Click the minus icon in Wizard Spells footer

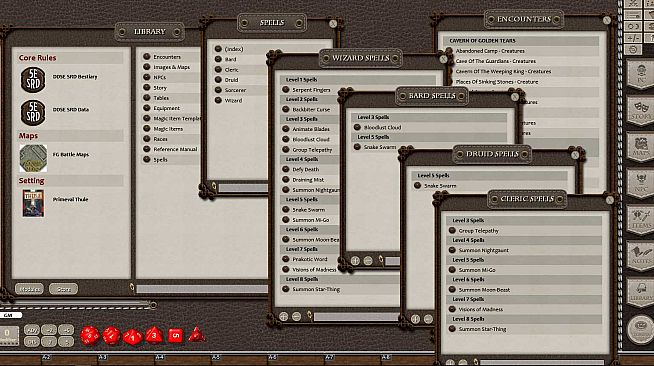click(297, 316)
